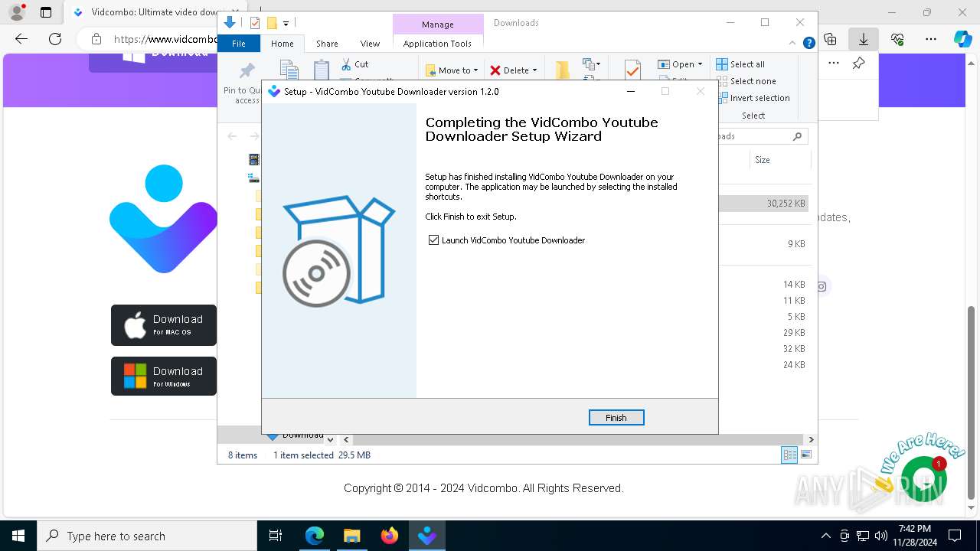Image resolution: width=980 pixels, height=551 pixels.
Task: Click the Edge browser back arrow
Action: (21, 39)
